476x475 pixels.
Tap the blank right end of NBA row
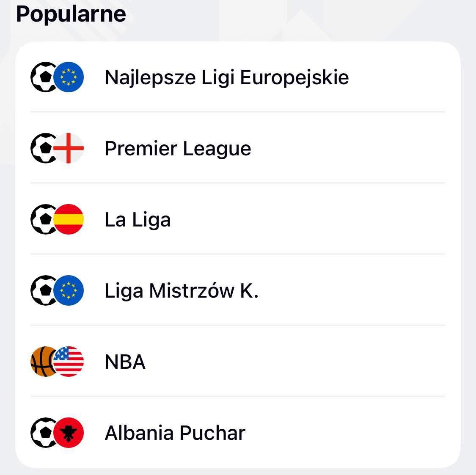click(x=402, y=362)
